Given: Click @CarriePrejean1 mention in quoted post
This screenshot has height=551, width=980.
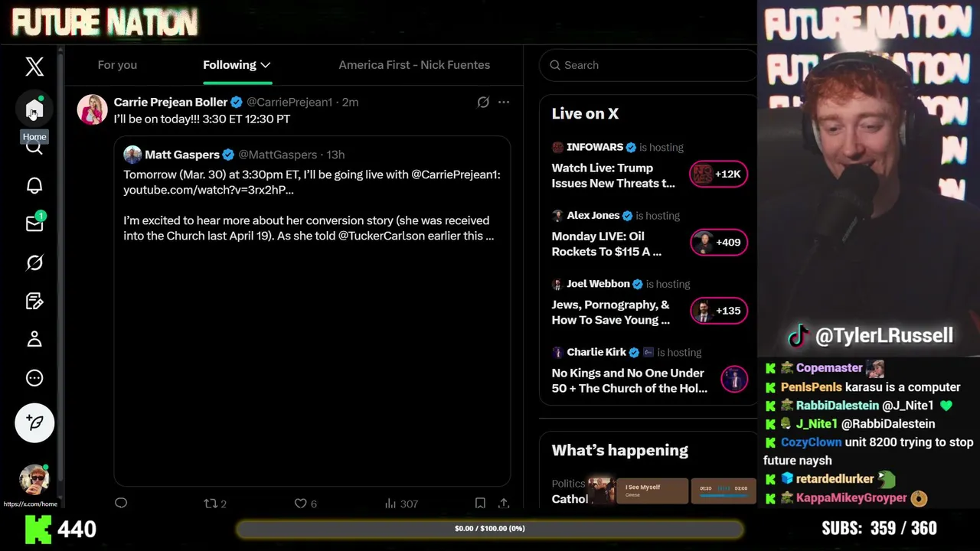Looking at the screenshot, I should 456,174.
